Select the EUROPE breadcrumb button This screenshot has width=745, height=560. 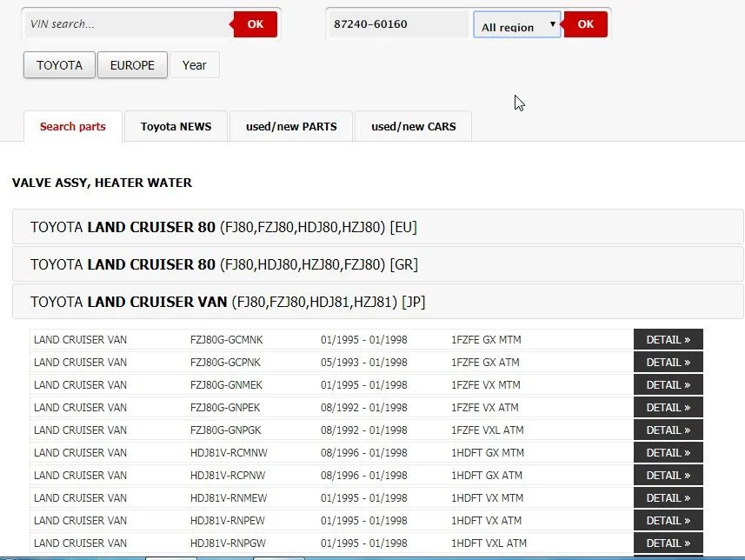[x=132, y=65]
